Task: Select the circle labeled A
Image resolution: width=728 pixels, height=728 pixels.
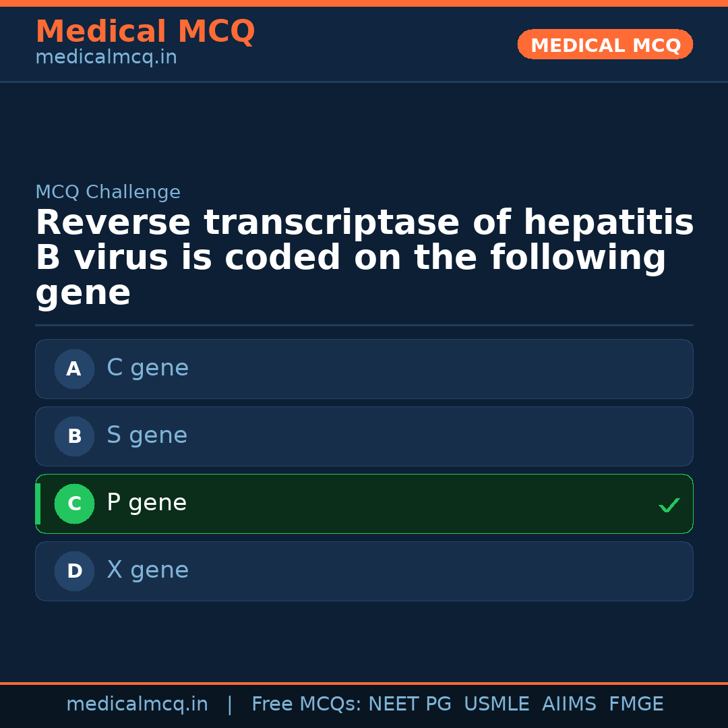Action: pos(74,369)
